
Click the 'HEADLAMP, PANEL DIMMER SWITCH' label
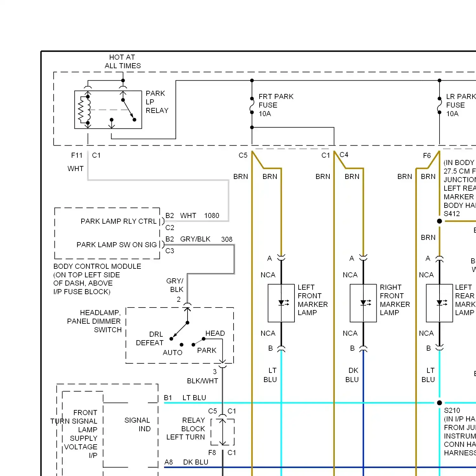pyautogui.click(x=94, y=321)
